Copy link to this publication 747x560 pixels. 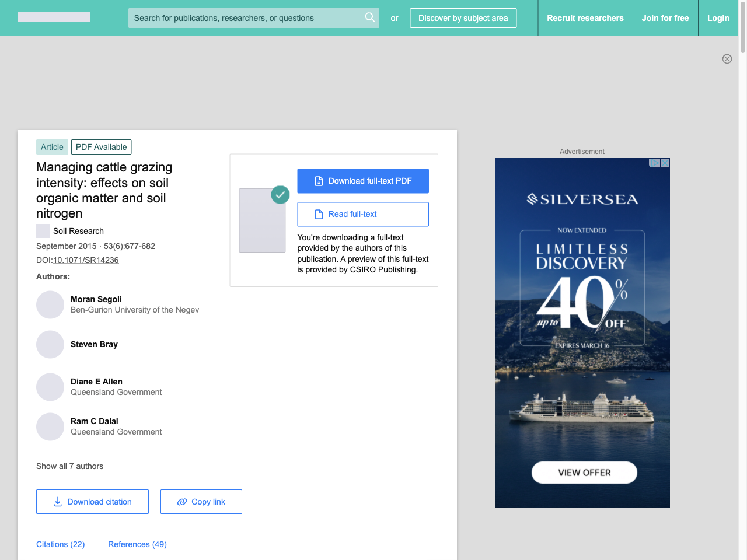pyautogui.click(x=201, y=502)
